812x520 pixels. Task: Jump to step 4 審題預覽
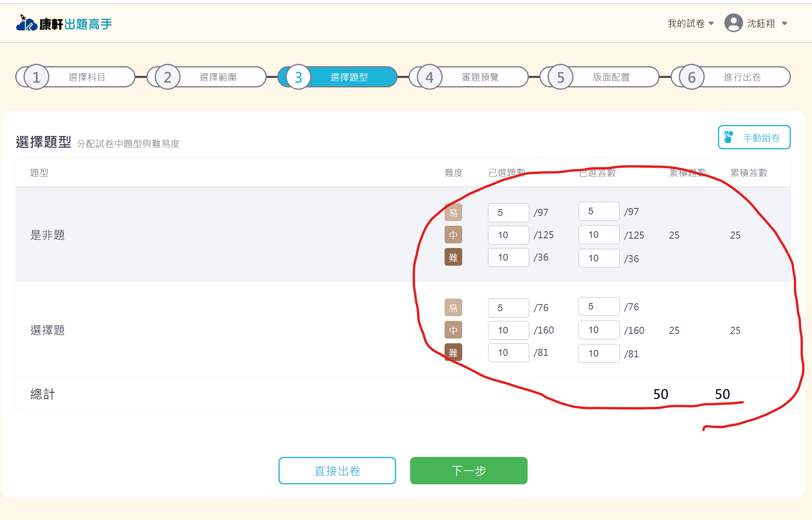468,77
